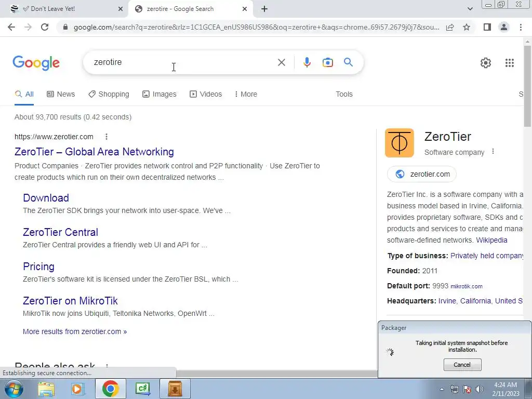Start voice search with microphone
This screenshot has width=532, height=399.
307,62
